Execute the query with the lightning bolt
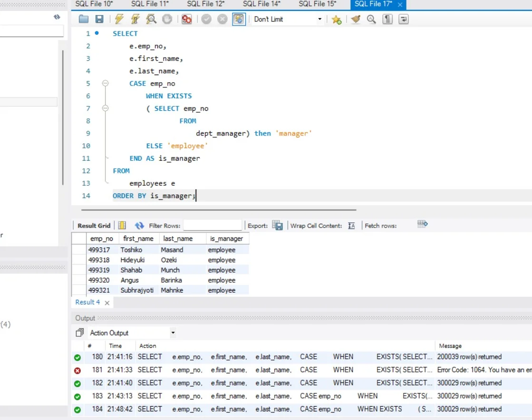The image size is (532, 420). (x=119, y=19)
